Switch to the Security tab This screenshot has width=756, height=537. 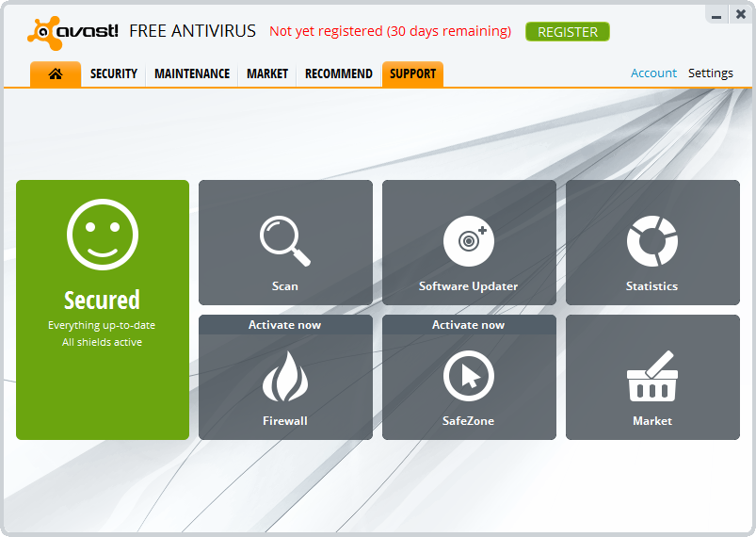pyautogui.click(x=114, y=73)
